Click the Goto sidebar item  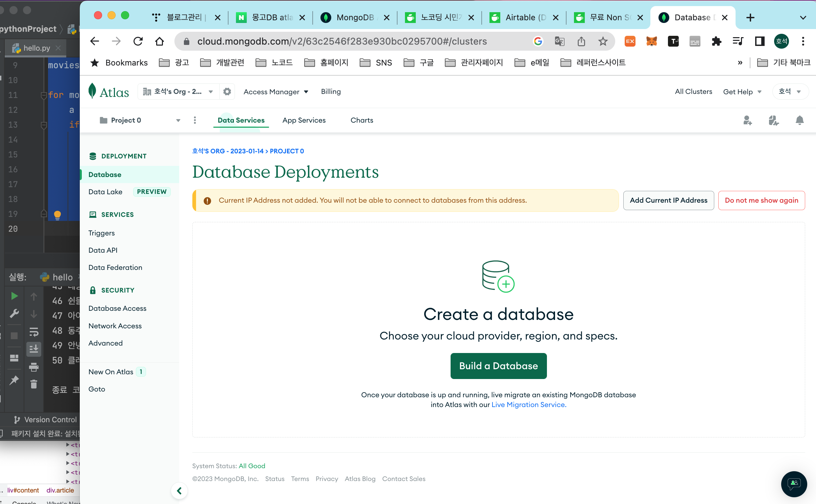97,389
